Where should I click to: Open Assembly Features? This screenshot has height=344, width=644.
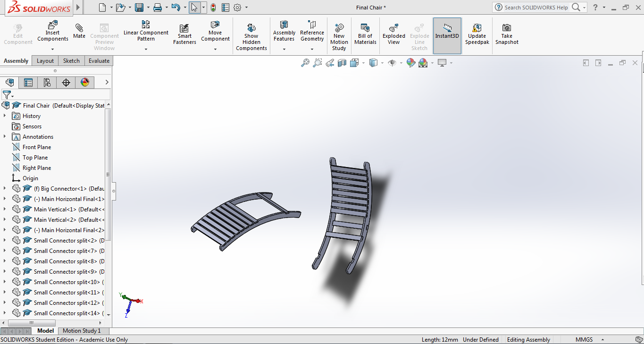[x=284, y=31]
